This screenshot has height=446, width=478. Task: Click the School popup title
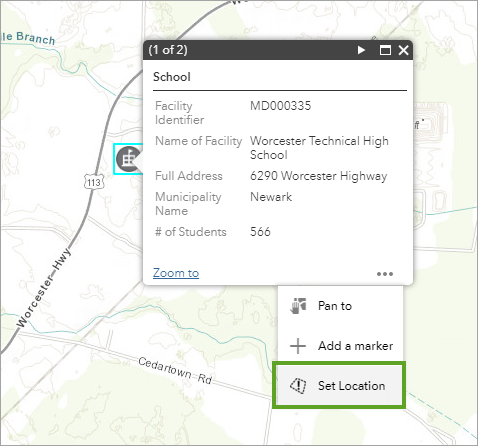click(x=172, y=77)
